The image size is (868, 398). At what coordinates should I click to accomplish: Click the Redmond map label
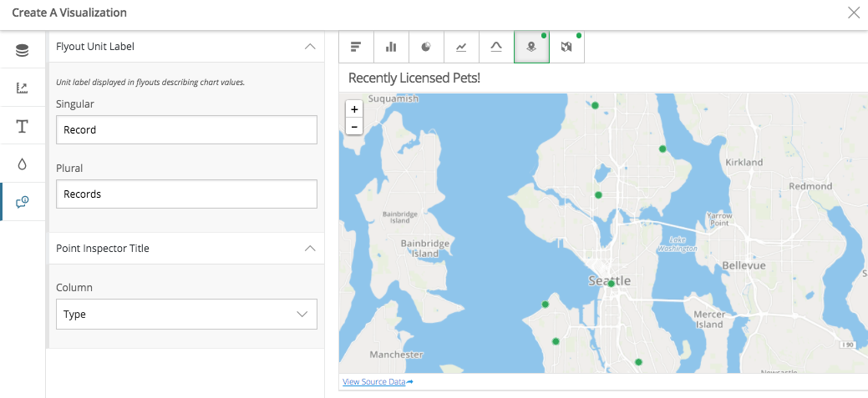(x=810, y=186)
